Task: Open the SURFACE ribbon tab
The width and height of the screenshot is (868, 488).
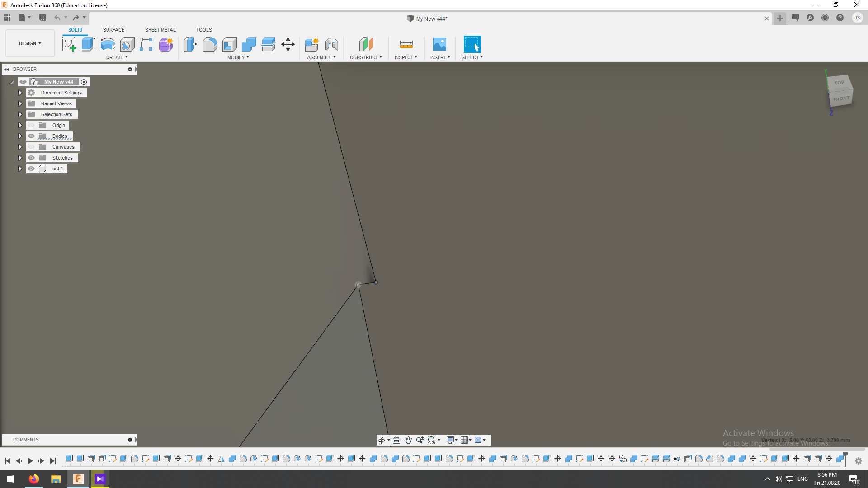Action: [x=113, y=29]
